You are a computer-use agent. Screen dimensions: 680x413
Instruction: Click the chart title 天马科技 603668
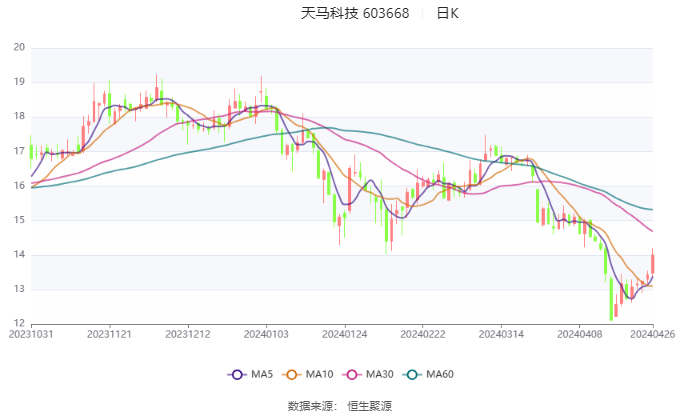(354, 14)
